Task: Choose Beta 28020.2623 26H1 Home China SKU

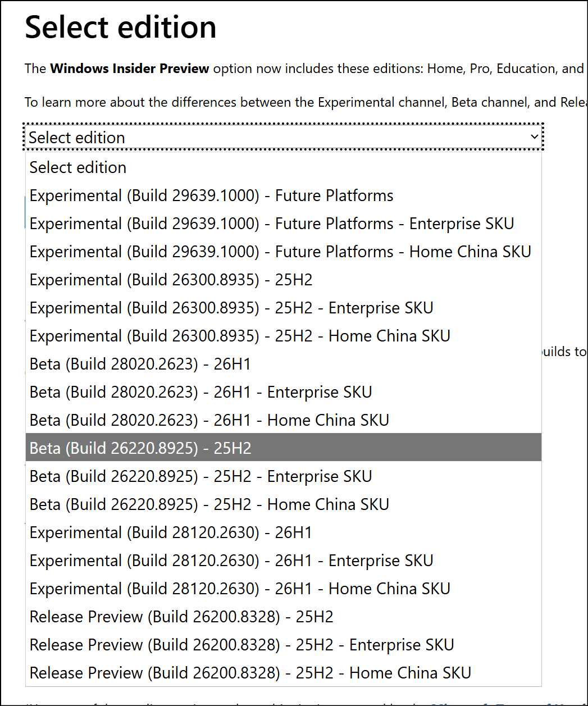Action: [x=284, y=420]
